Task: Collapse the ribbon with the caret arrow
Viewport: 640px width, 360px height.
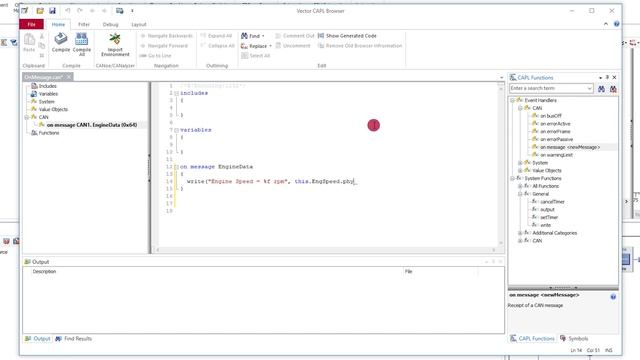Action: 606,24
